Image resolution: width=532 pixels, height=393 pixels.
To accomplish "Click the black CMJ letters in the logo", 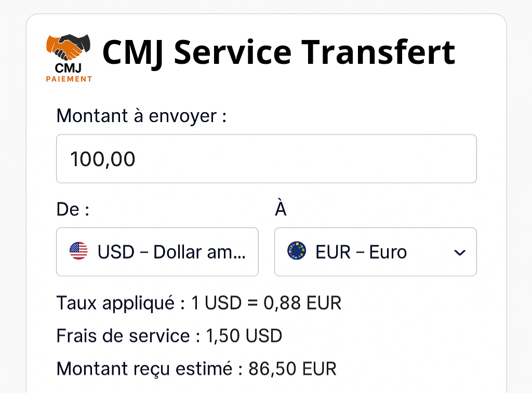I will [x=68, y=67].
